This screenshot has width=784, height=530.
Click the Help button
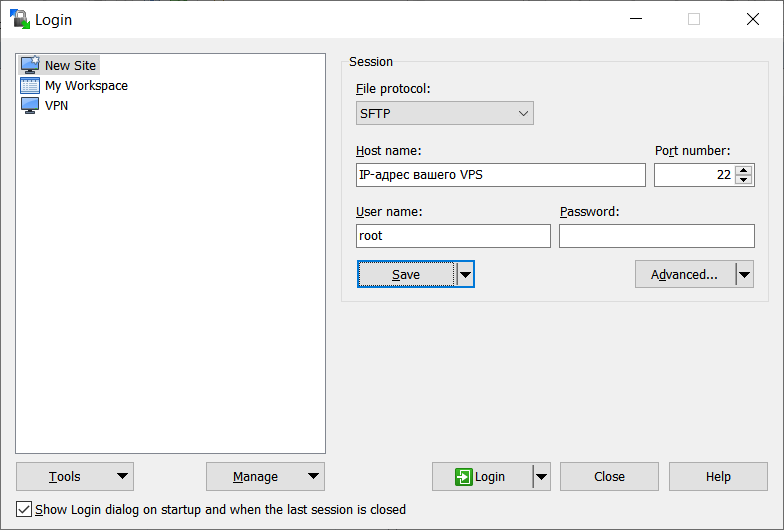tap(718, 476)
